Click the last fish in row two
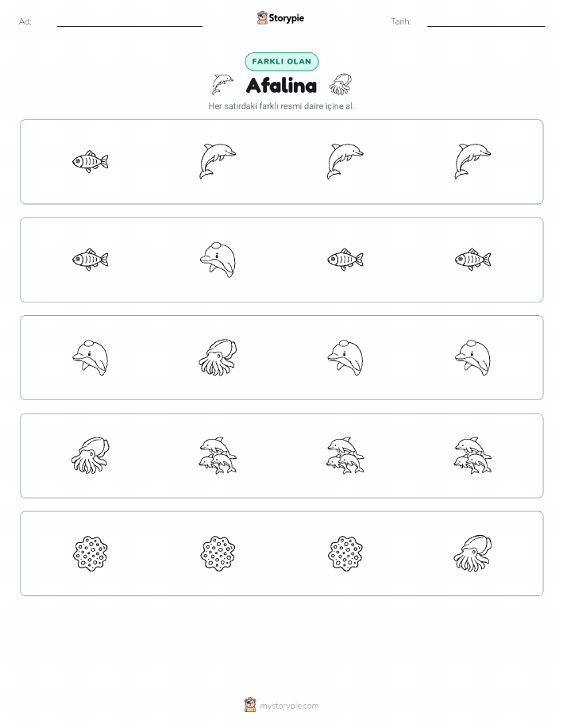This screenshot has height=728, width=563. click(472, 260)
